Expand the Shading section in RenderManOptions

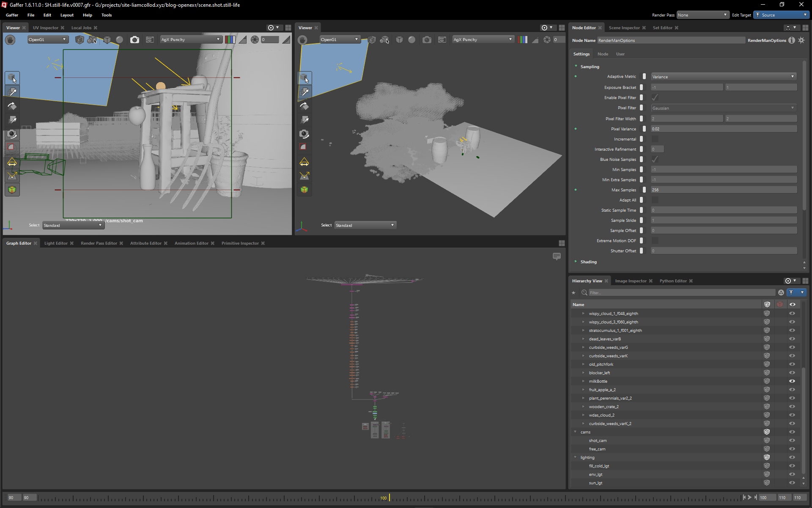coord(576,262)
